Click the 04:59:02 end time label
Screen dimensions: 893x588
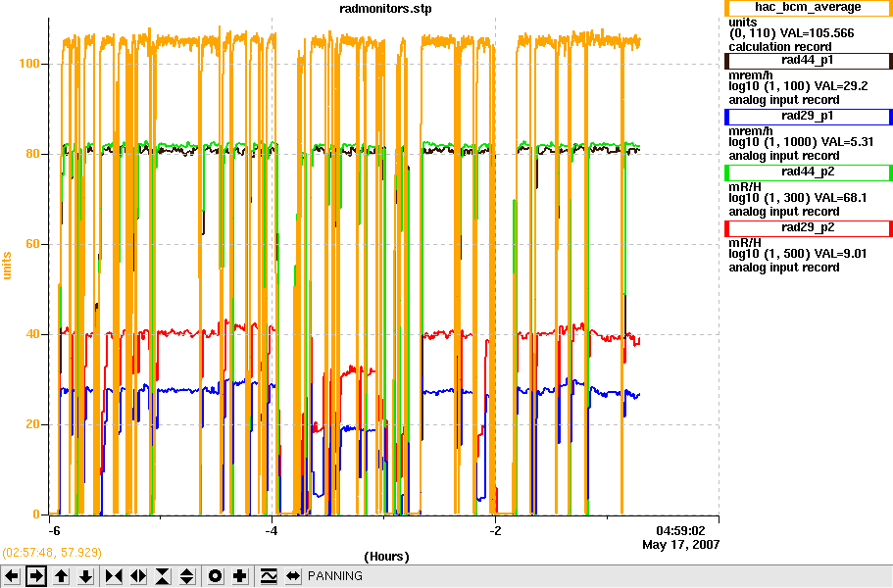[x=680, y=531]
